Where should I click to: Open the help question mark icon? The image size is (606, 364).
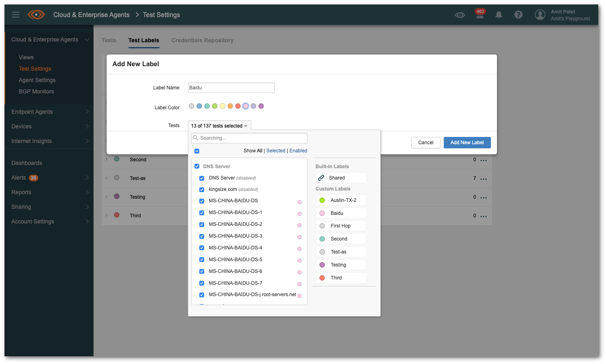pos(518,15)
